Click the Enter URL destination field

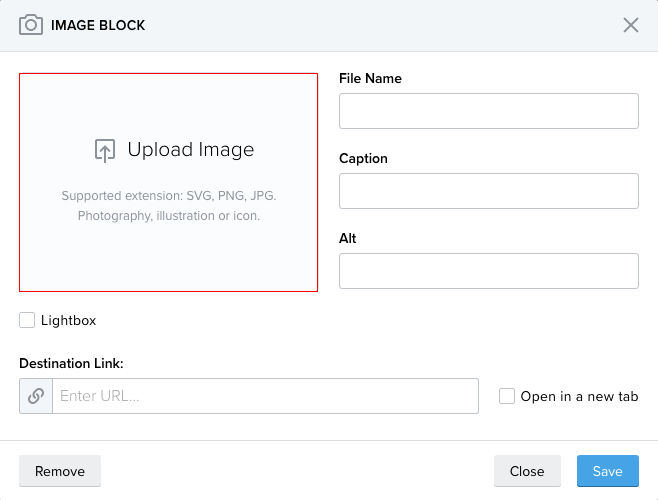pos(265,396)
